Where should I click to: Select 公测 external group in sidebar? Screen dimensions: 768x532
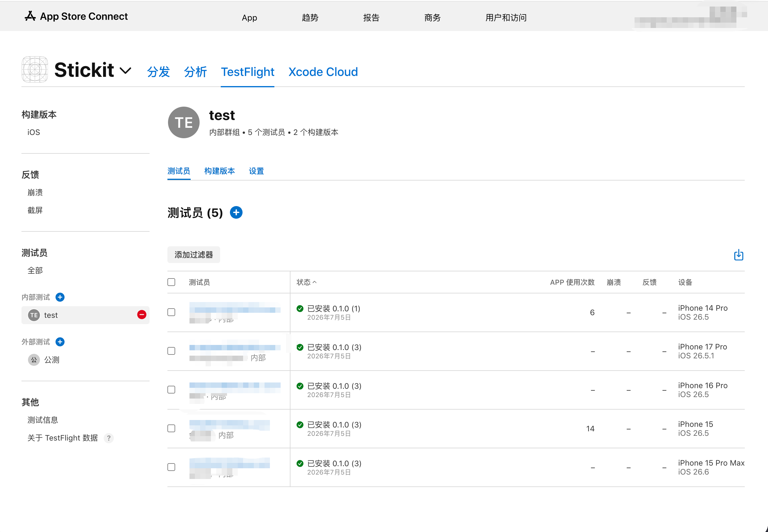point(52,360)
